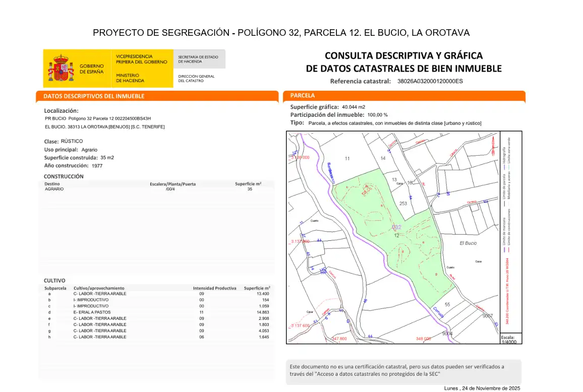The image size is (583, 392).
Task: Click subparcela c surface value '1.059'
Action: pyautogui.click(x=264, y=306)
